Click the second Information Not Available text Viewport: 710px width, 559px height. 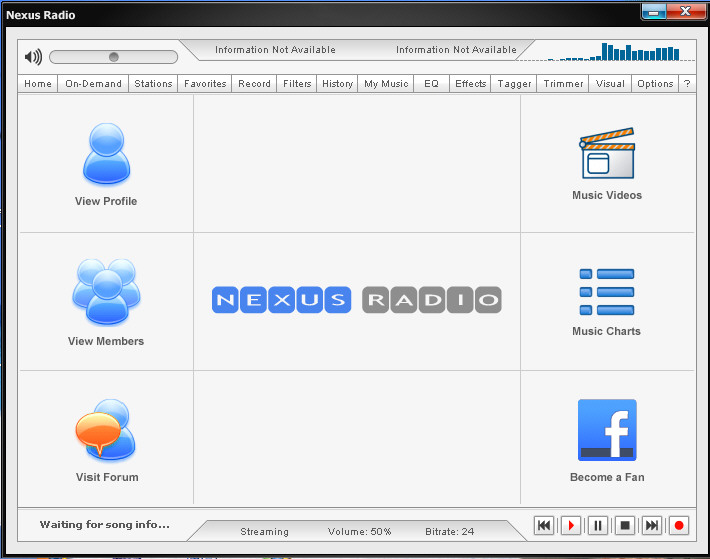tap(456, 50)
